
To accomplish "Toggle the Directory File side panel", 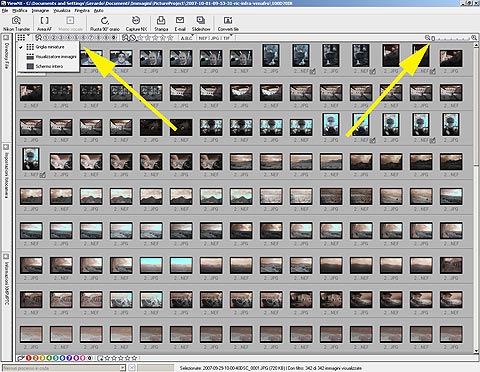I will pos(6,52).
